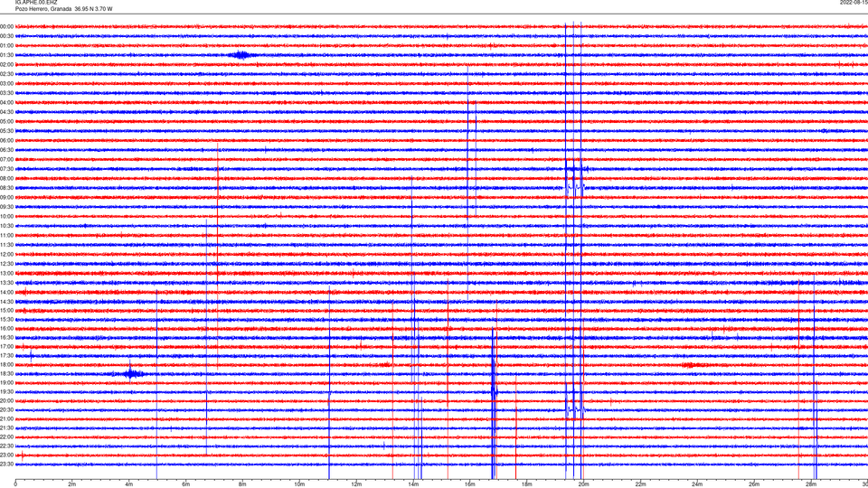This screenshot has height=488, width=868.
Task: Select the 16:00 trace time label
Action: click(7, 329)
